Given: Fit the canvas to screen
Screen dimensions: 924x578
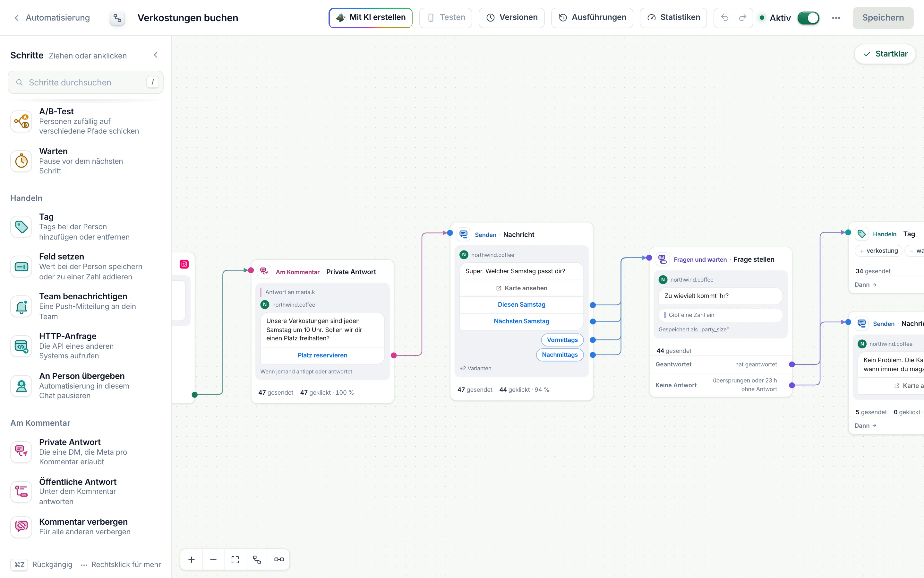Looking at the screenshot, I should pyautogui.click(x=235, y=560).
